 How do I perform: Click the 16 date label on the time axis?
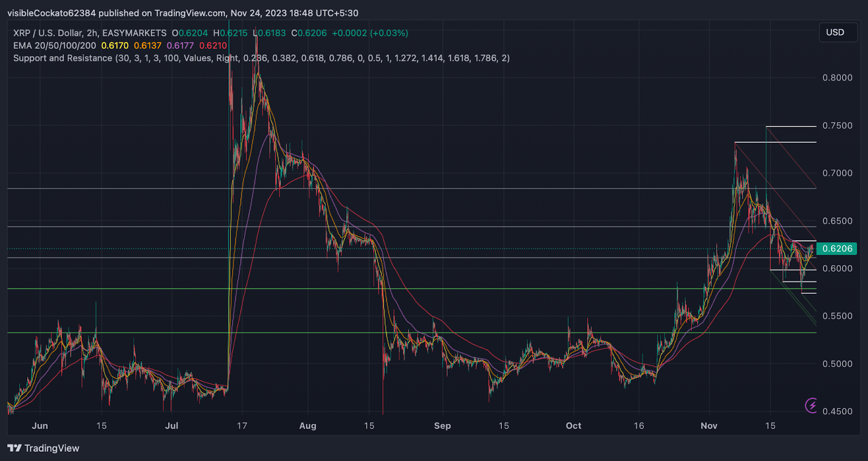click(x=639, y=426)
